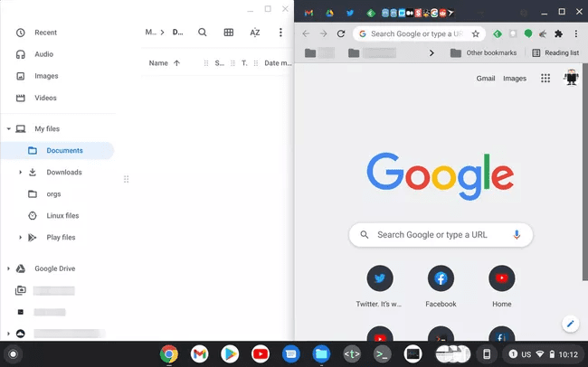Customize this page with pencil button
588x367 pixels.
coord(571,324)
